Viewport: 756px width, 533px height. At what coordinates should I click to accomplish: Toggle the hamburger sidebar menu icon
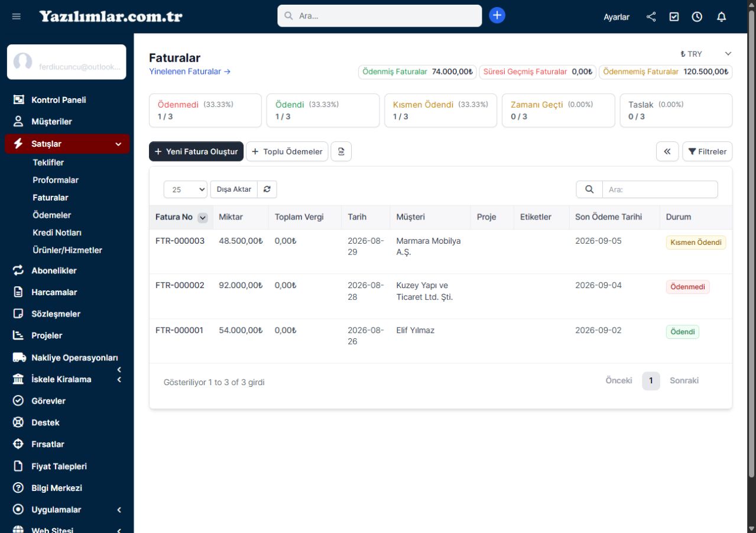(17, 17)
